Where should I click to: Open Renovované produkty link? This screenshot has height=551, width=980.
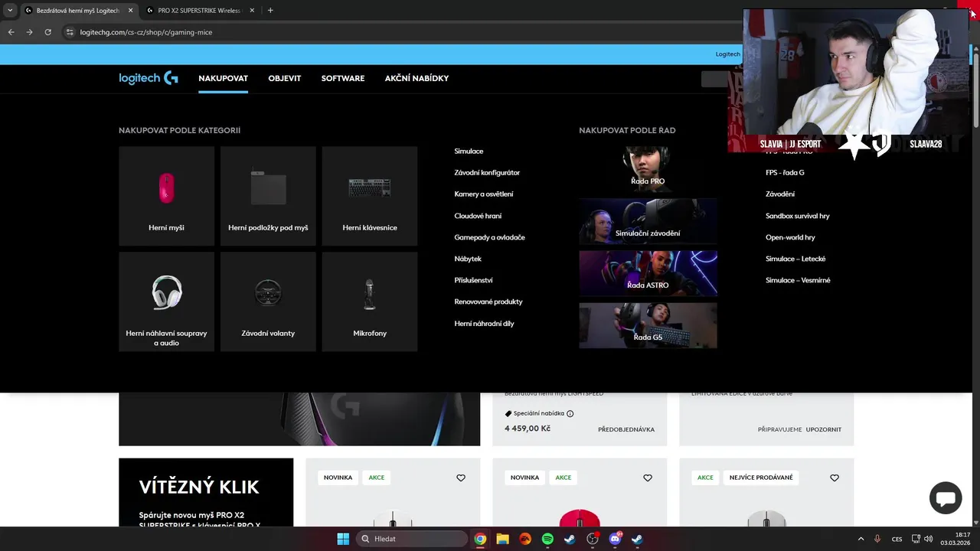click(x=488, y=302)
